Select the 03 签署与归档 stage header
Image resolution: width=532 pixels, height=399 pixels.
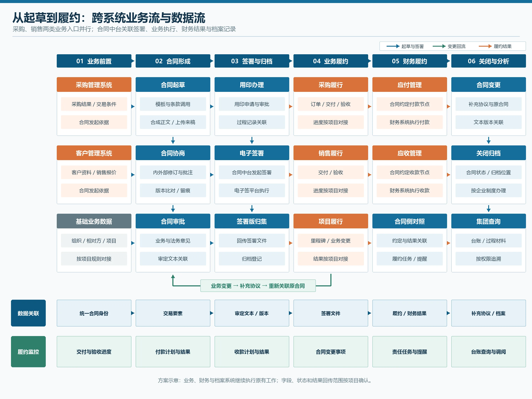(252, 61)
